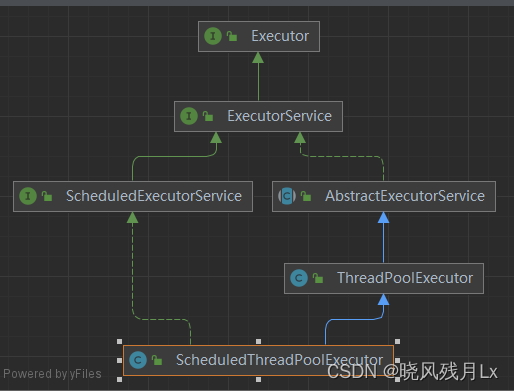
Task: Click top-middle selection handle of ScheduledThreadPoolExecutor
Action: (258, 342)
